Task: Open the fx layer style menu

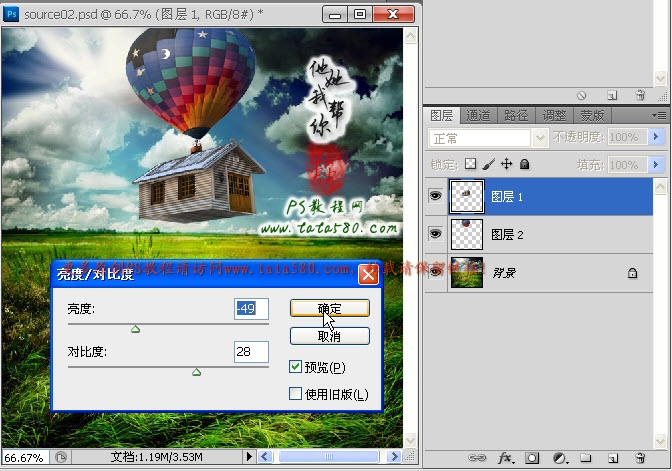Action: point(505,458)
